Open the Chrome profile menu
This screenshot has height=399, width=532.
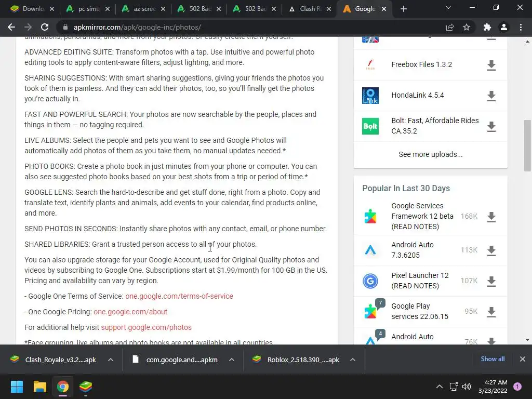(504, 27)
